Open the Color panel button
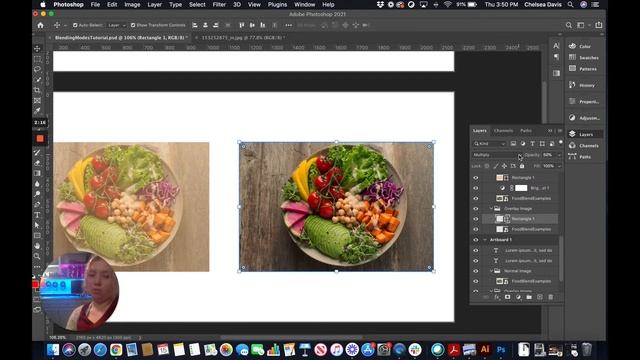 point(584,46)
